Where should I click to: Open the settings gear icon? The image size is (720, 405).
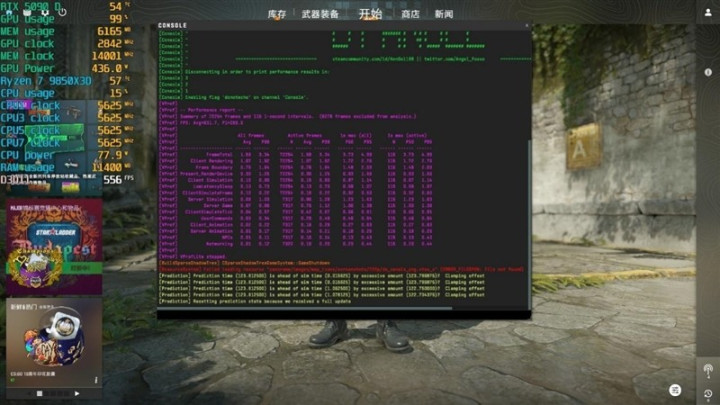45,12
